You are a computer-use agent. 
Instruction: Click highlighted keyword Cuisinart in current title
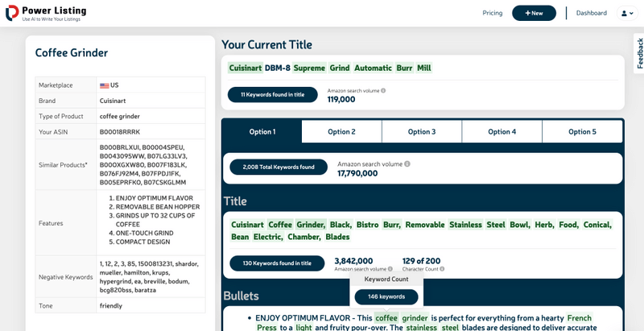click(x=246, y=68)
